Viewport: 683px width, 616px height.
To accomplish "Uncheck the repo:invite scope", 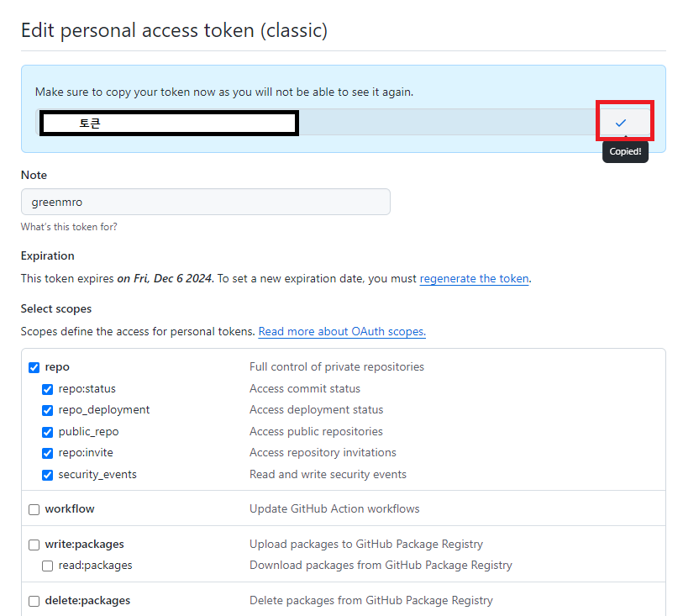I will (x=47, y=453).
